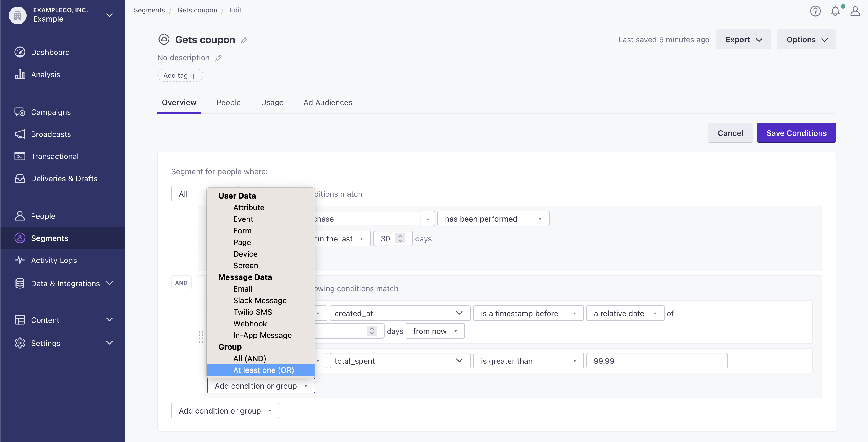Go to Gets coupon breadcrumb link
Screen dimensions: 868x442
pyautogui.click(x=197, y=10)
